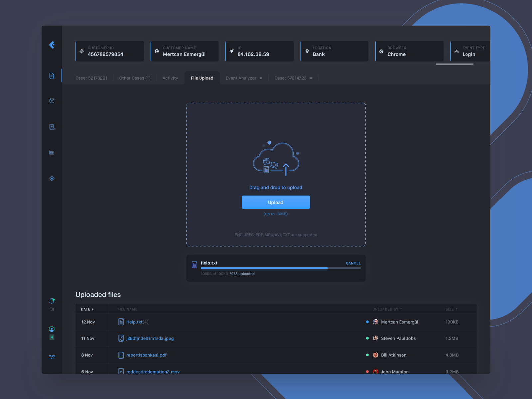Viewport: 532px width, 399px height.
Task: Select the analytics chart icon in the sidebar
Action: pyautogui.click(x=52, y=152)
